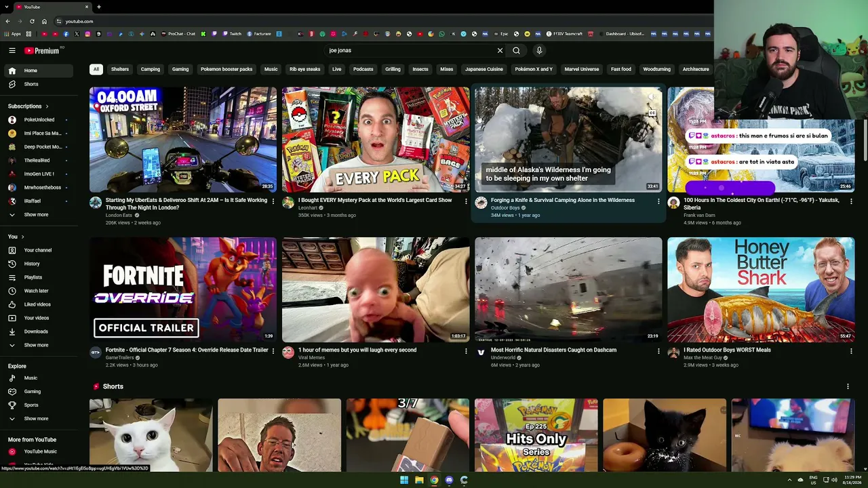Click the browser back arrow
Viewport: 868px width, 488px height.
tap(7, 21)
